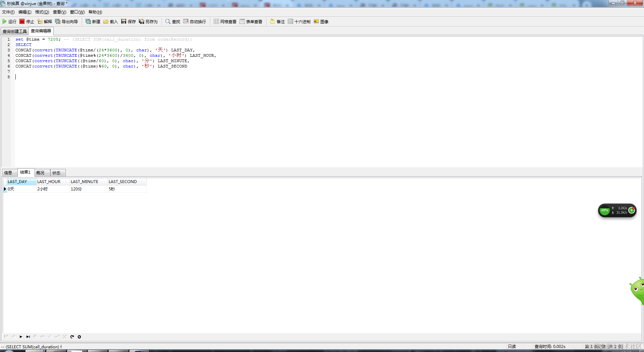Click LAST_DAY alias in the SQL editor
644x352 pixels.
[x=182, y=50]
